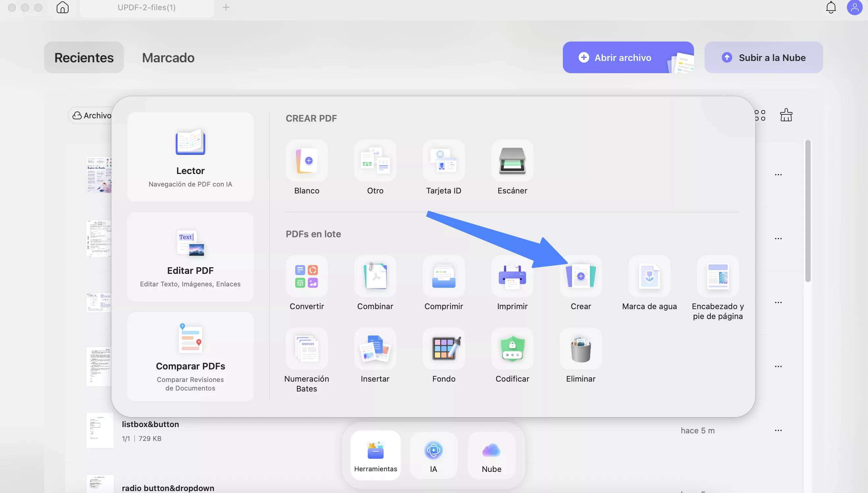Choose Escáner to create PDF
The image size is (868, 493).
click(512, 161)
